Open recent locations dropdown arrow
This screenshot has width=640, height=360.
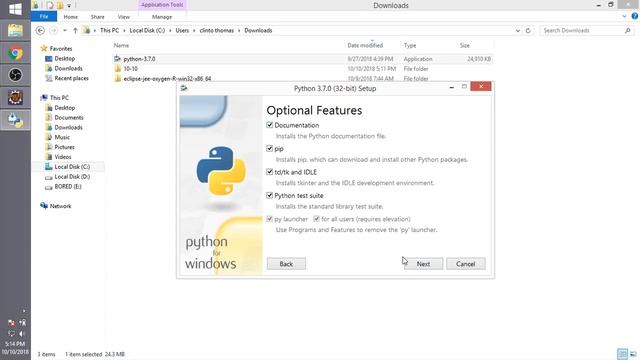tap(64, 31)
